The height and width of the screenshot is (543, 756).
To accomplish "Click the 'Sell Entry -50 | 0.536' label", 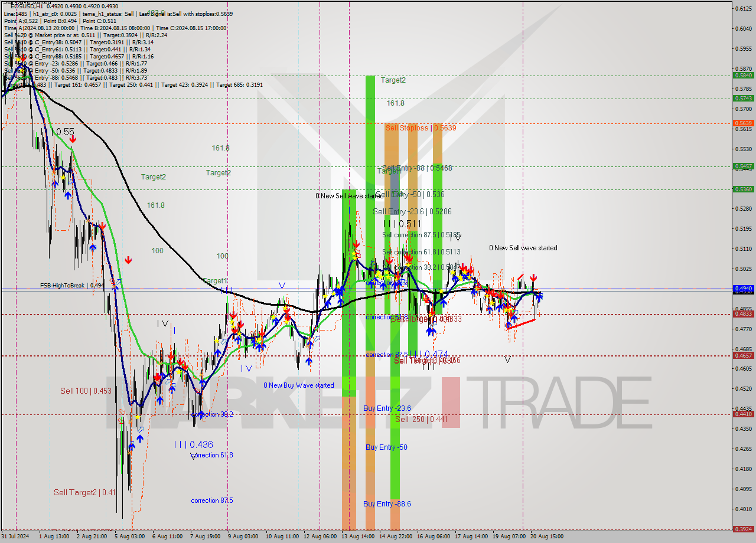I will (x=410, y=194).
